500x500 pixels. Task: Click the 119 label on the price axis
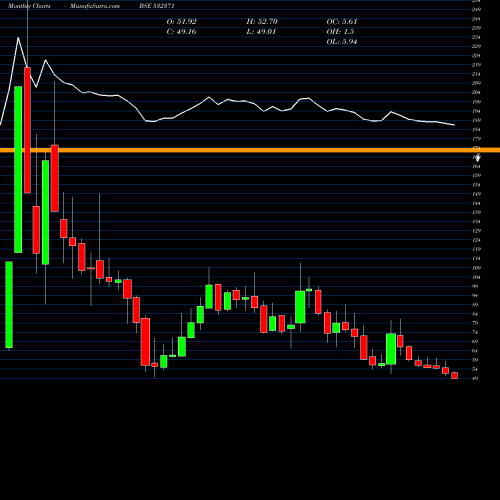click(476, 249)
